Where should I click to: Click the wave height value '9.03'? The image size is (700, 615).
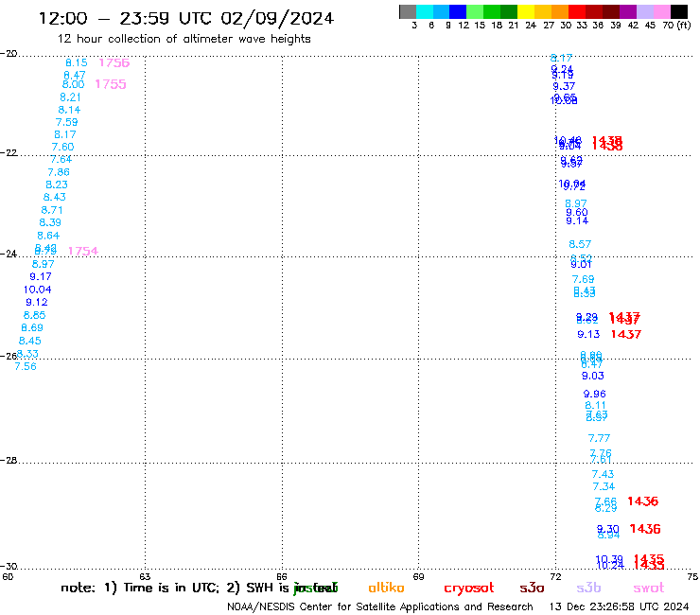(x=593, y=376)
